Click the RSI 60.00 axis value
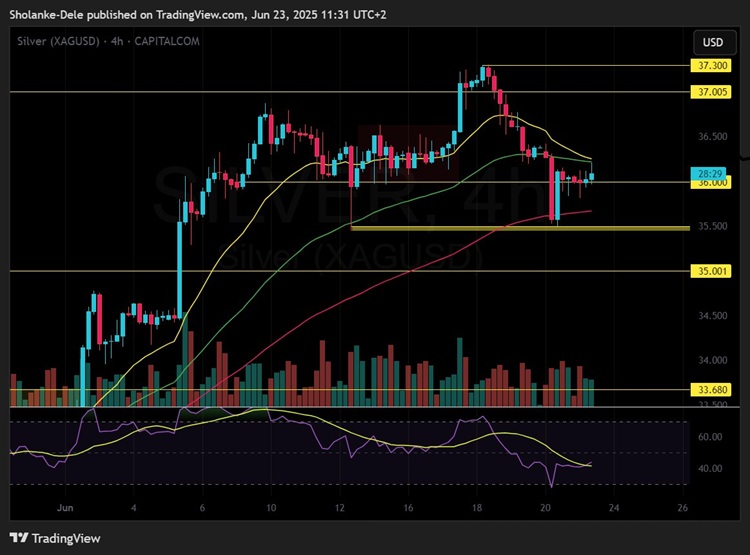750x555 pixels. tap(710, 437)
